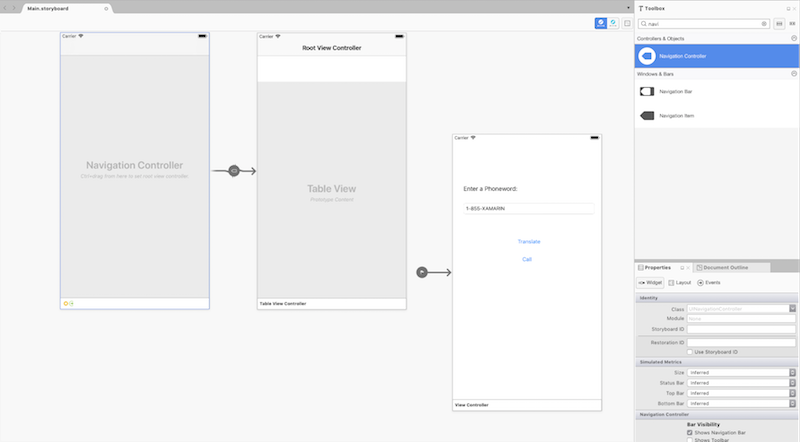Click the View Controller scene bar
The height and width of the screenshot is (442, 800).
tap(527, 405)
